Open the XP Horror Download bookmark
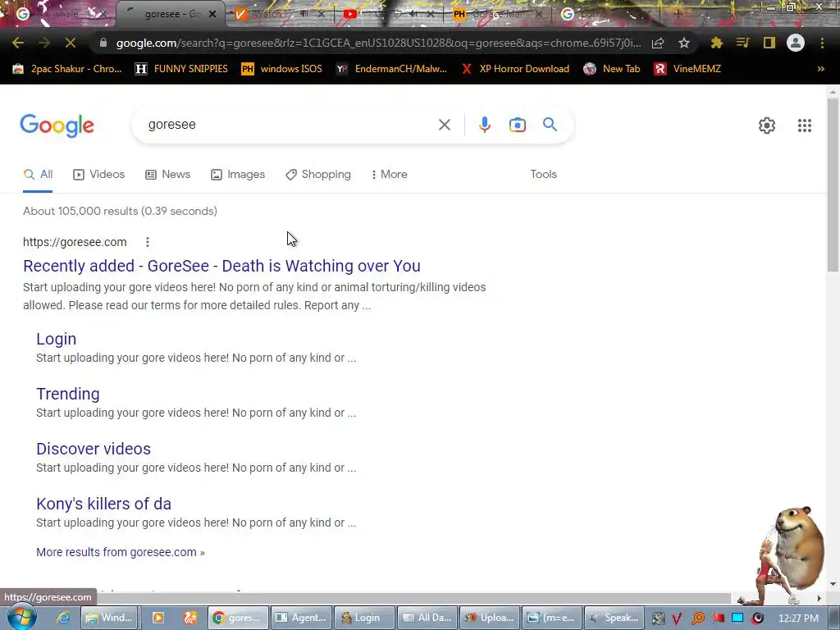840x630 pixels. click(x=515, y=69)
